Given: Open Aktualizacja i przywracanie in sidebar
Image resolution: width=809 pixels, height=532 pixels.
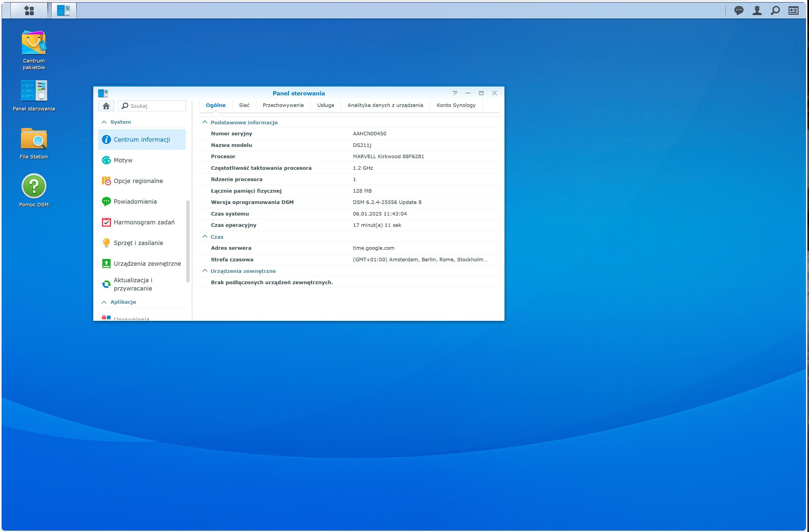Looking at the screenshot, I should point(142,284).
